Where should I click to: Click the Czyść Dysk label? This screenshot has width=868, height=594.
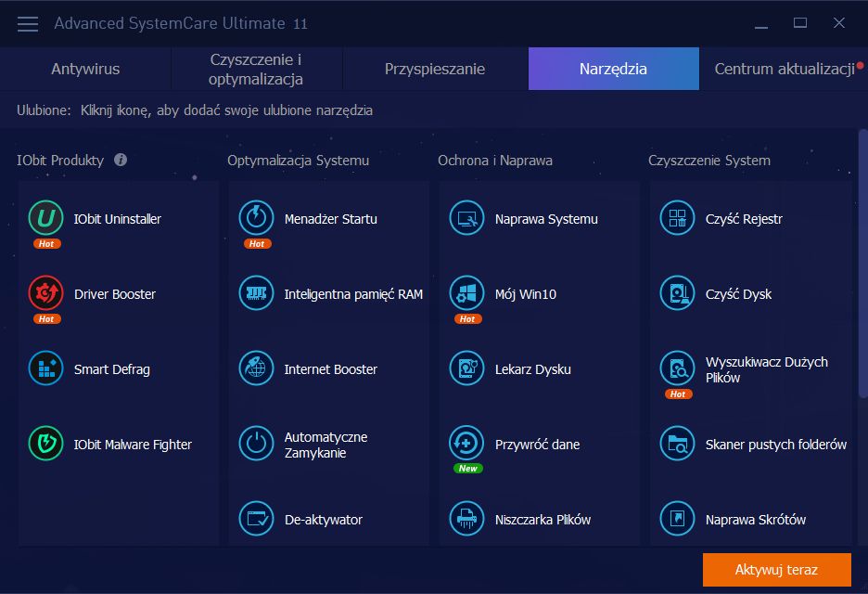click(738, 294)
